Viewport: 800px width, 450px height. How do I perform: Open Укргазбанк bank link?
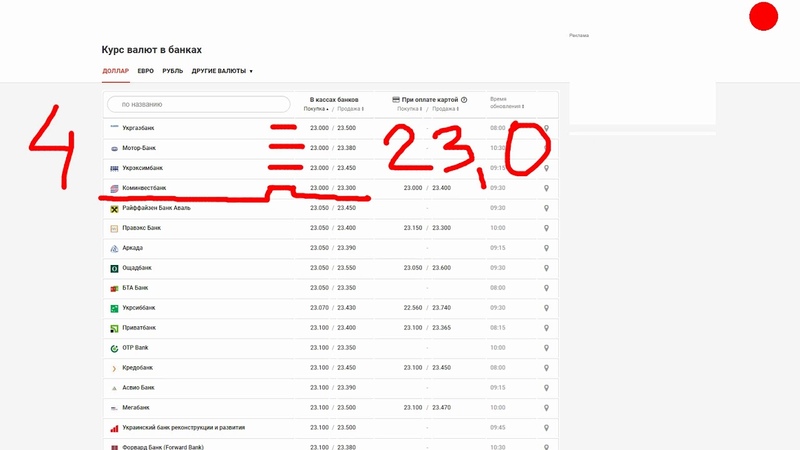pyautogui.click(x=138, y=128)
